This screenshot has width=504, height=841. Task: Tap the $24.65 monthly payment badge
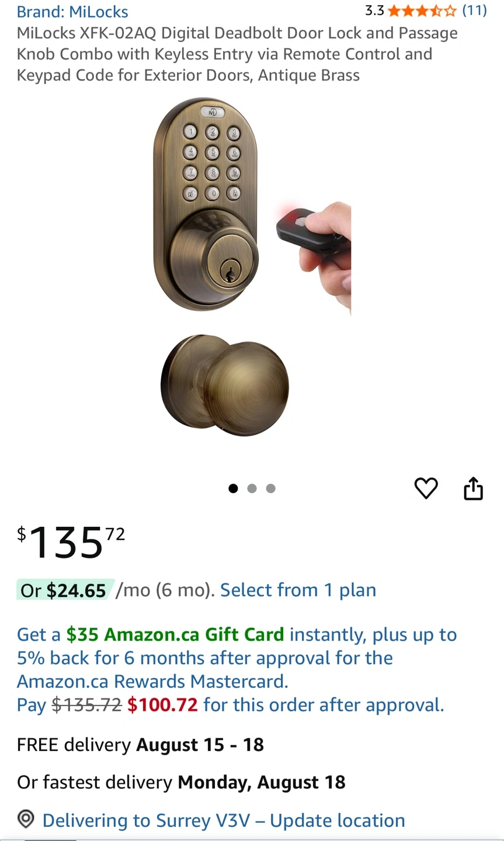(x=64, y=590)
